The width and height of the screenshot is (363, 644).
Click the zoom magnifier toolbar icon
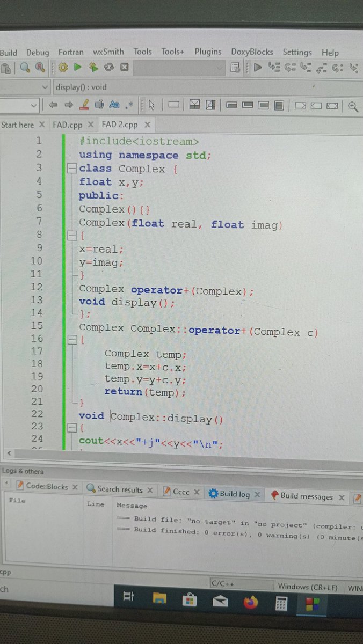[x=353, y=106]
